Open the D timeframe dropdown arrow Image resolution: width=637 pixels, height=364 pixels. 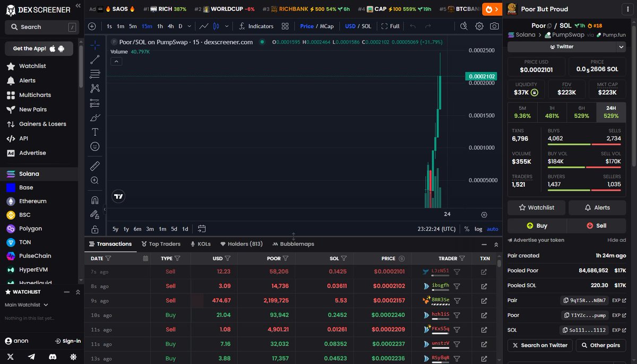click(x=189, y=26)
